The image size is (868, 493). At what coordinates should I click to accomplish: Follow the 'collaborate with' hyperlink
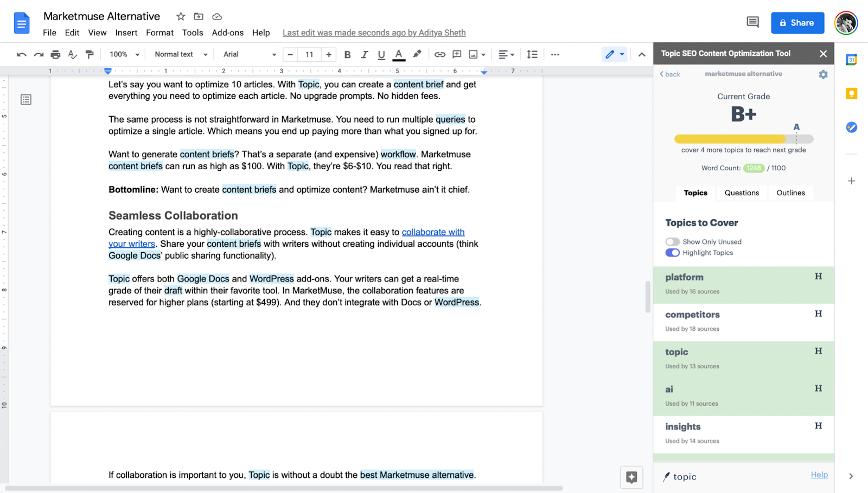(x=433, y=232)
